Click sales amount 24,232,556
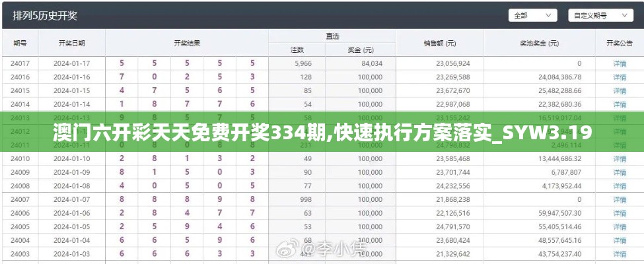Image resolution: width=644 pixels, height=264 pixels. [453, 186]
